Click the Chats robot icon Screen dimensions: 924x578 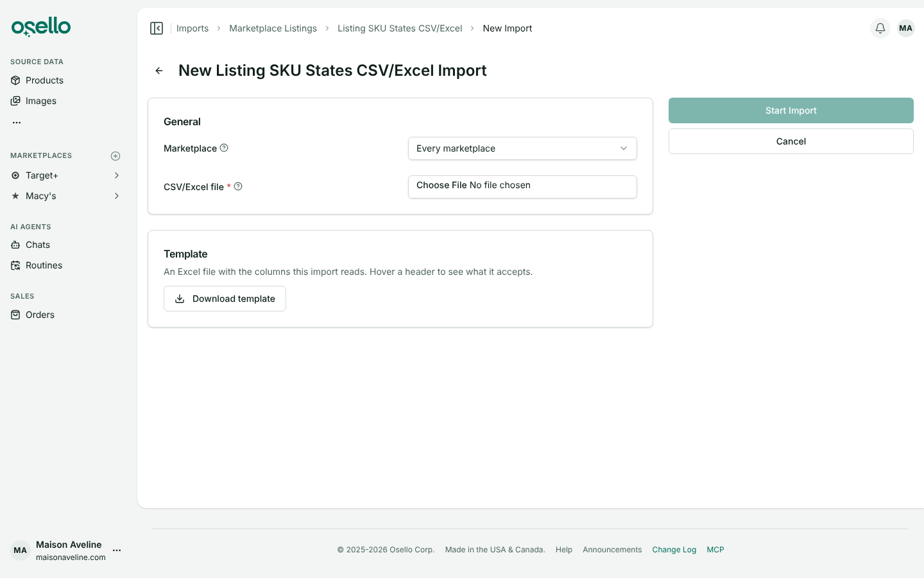[x=15, y=245]
